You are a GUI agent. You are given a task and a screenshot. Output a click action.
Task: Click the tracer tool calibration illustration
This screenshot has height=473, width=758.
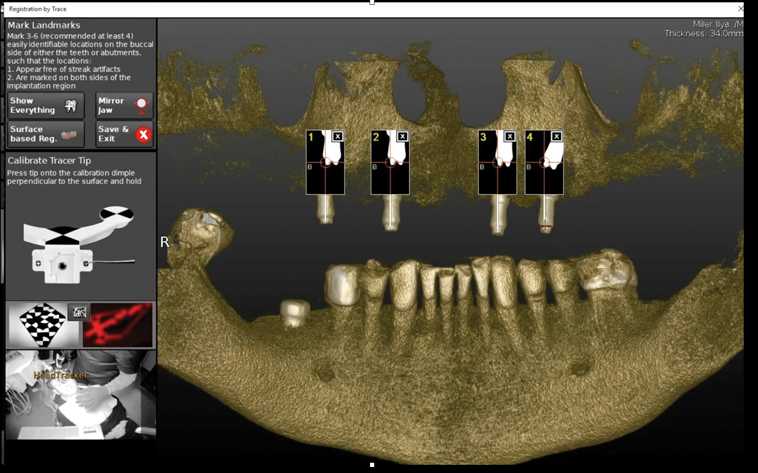(79, 244)
